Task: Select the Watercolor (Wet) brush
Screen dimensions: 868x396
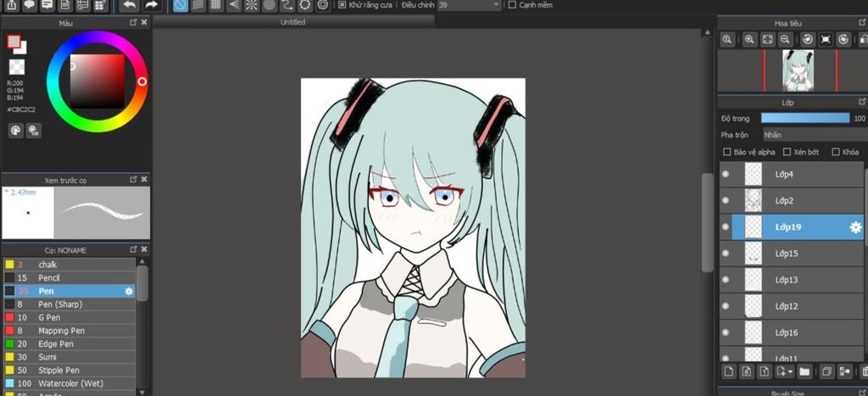Action: pos(69,383)
